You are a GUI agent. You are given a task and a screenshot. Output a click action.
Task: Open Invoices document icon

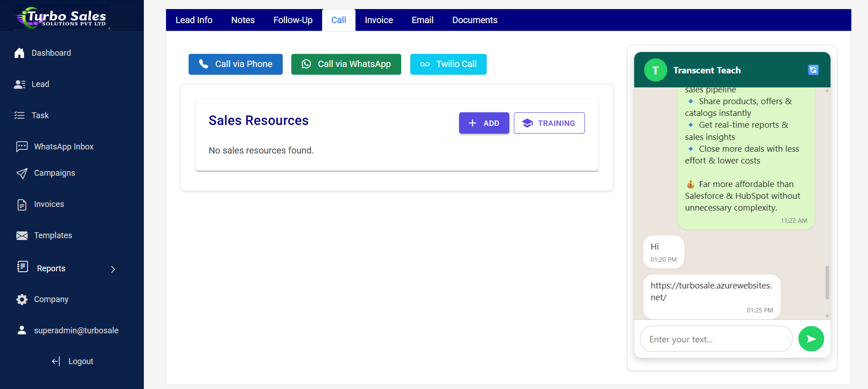[x=22, y=205]
